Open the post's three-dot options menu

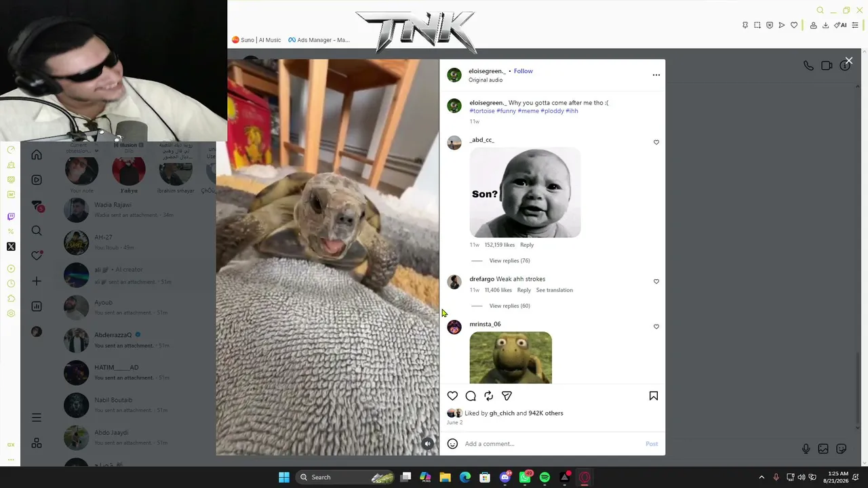point(656,75)
